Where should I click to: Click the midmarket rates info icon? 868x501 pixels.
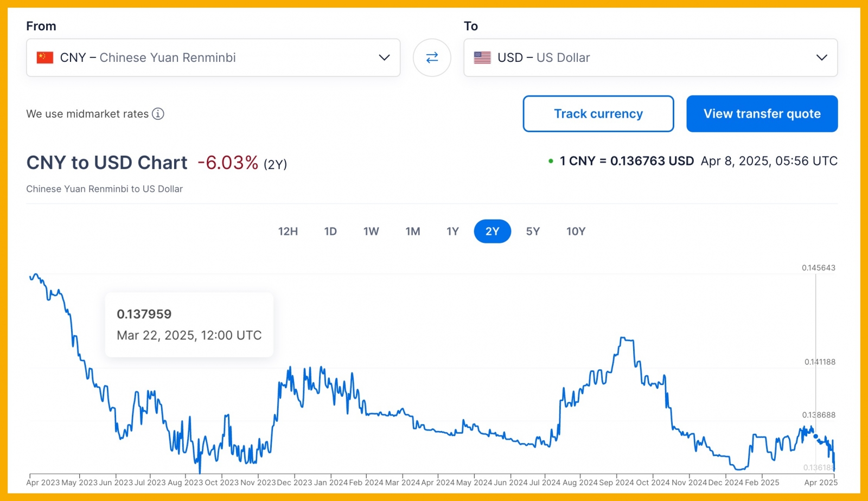[158, 114]
